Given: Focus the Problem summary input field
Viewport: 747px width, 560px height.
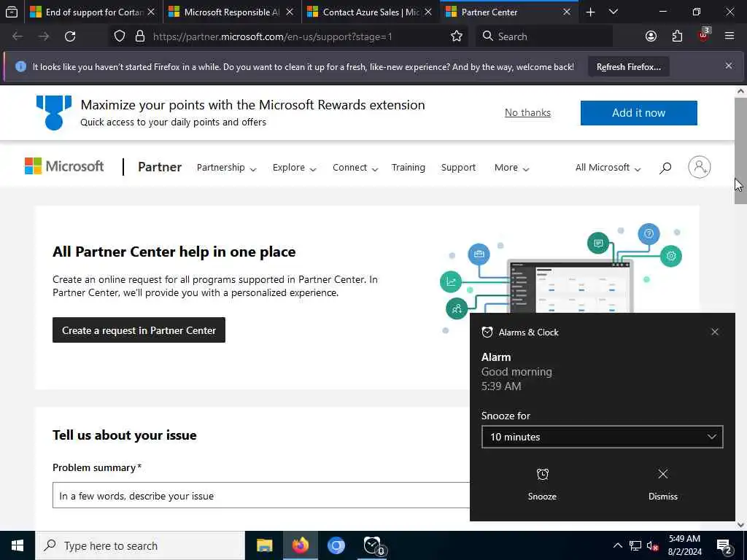Looking at the screenshot, I should [260, 495].
